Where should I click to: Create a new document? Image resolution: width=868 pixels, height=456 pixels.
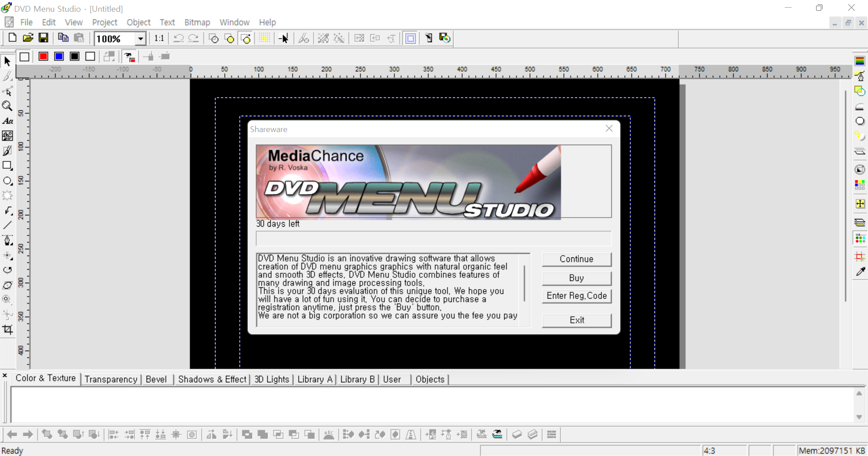tap(12, 38)
